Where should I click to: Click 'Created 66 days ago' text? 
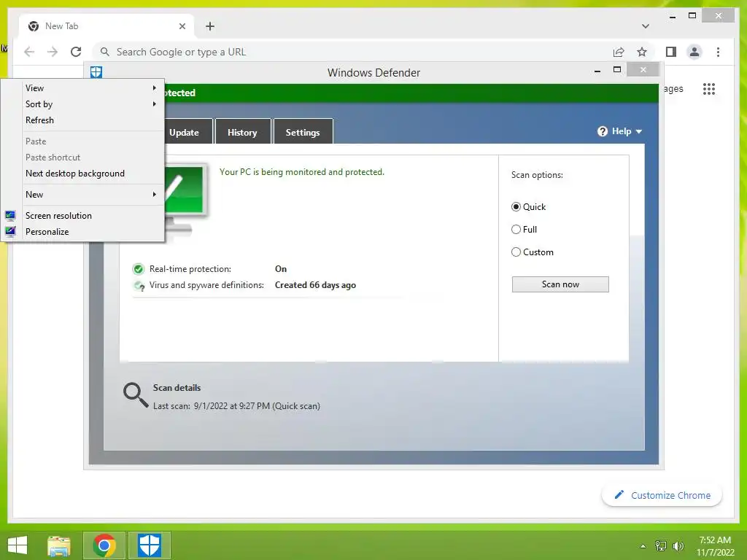pos(315,285)
